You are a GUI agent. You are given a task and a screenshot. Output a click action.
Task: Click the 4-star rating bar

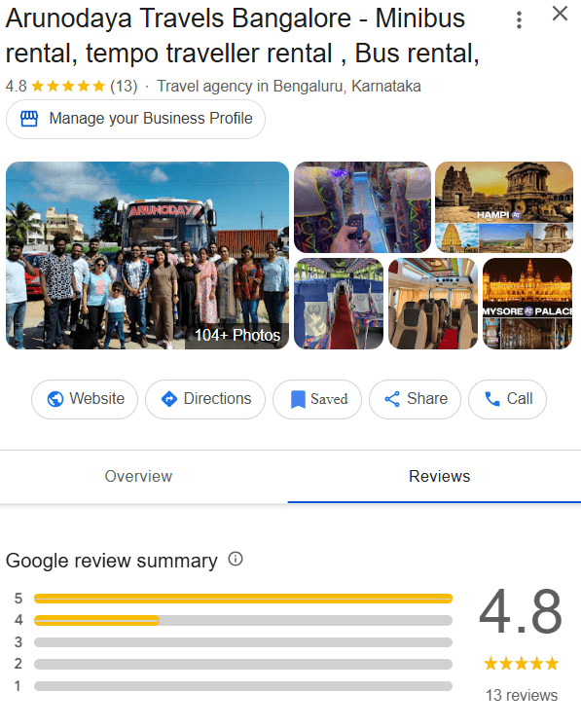pyautogui.click(x=243, y=620)
